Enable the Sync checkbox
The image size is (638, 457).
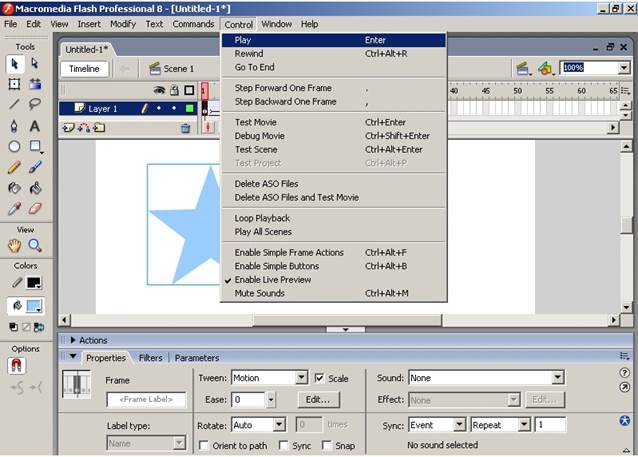point(284,445)
